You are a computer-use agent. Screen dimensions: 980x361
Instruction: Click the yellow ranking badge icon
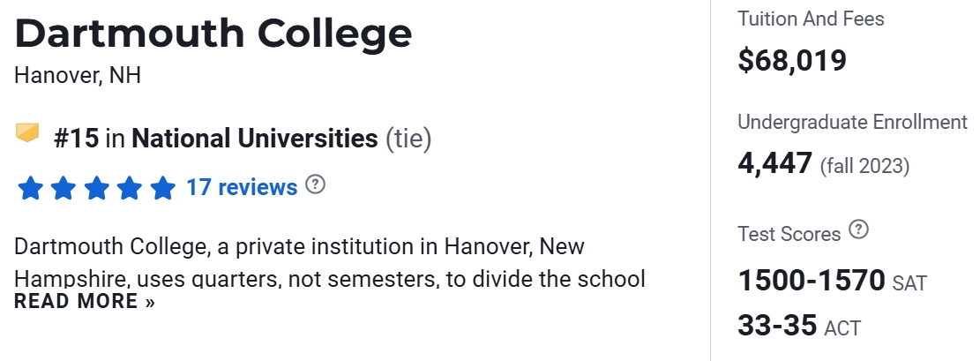tap(28, 134)
